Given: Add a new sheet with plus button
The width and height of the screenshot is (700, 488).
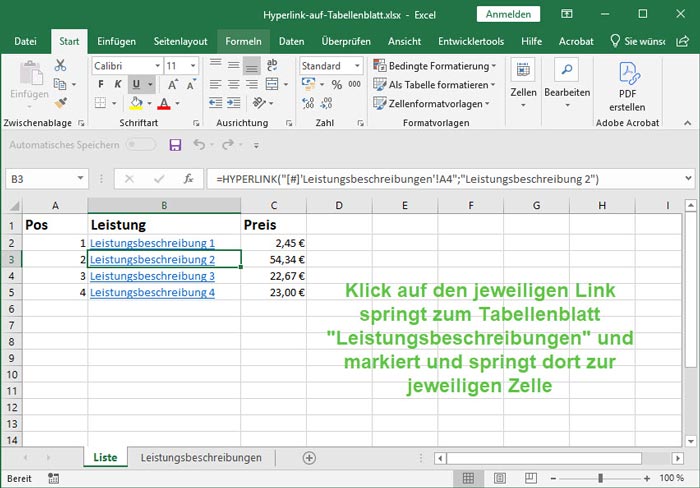Looking at the screenshot, I should (x=309, y=458).
